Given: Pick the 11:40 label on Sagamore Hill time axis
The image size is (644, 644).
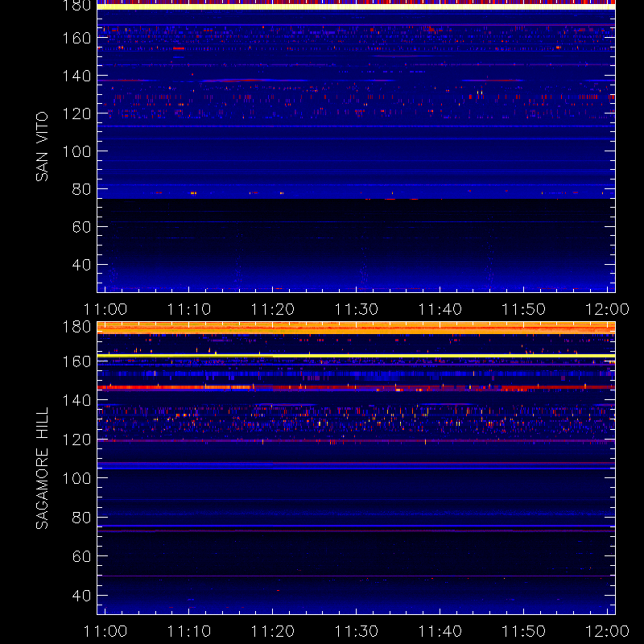Looking at the screenshot, I should 440,631.
